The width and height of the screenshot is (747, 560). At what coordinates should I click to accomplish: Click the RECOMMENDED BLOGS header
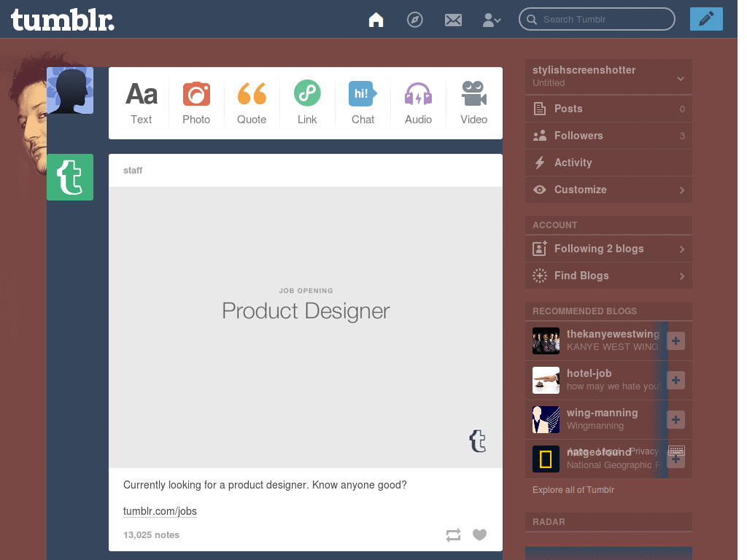click(608, 311)
